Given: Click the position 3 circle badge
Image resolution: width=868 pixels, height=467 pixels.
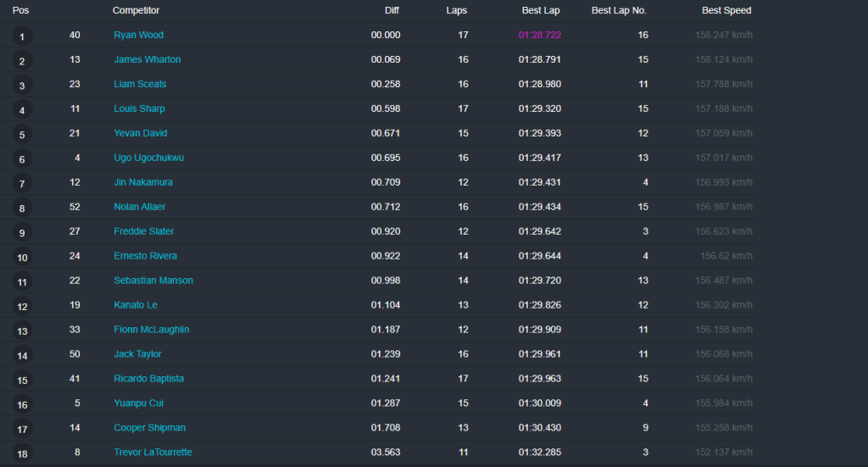Looking at the screenshot, I should tap(23, 85).
